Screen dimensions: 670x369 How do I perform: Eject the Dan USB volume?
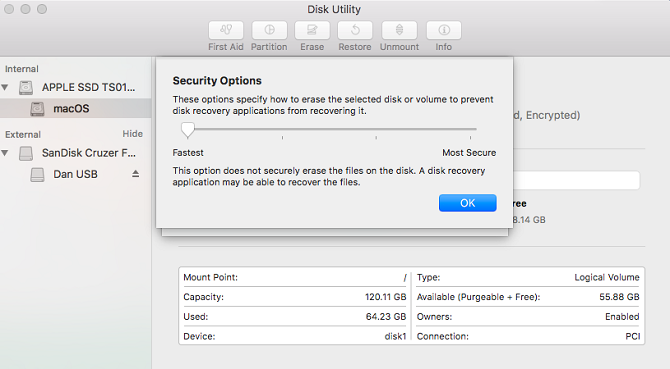coord(135,174)
